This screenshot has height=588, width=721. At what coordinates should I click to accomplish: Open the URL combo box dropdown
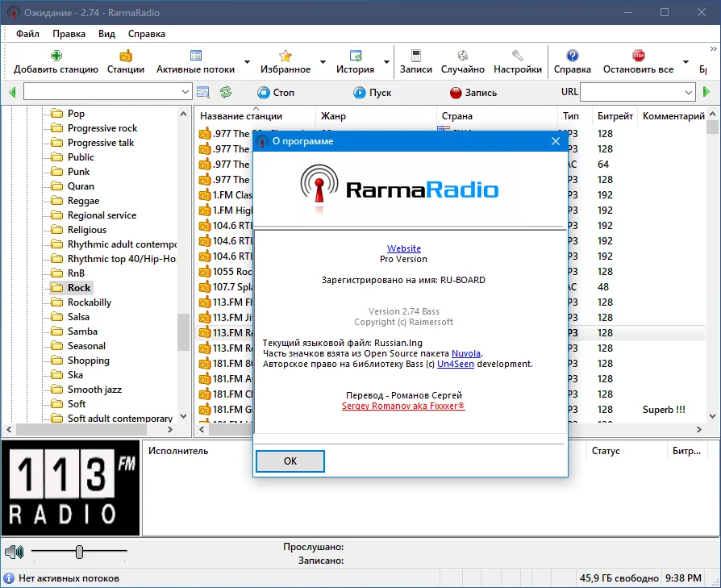coord(689,93)
